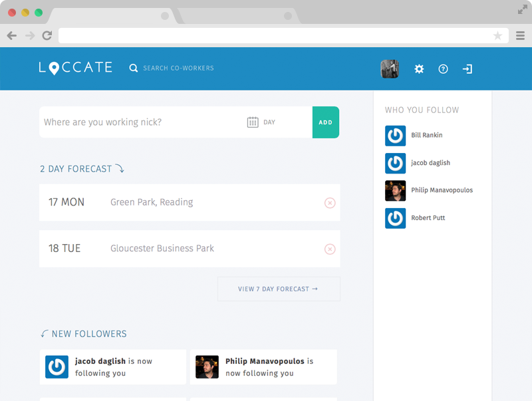
Task: Select the 17 MON forecast date
Action: click(66, 202)
